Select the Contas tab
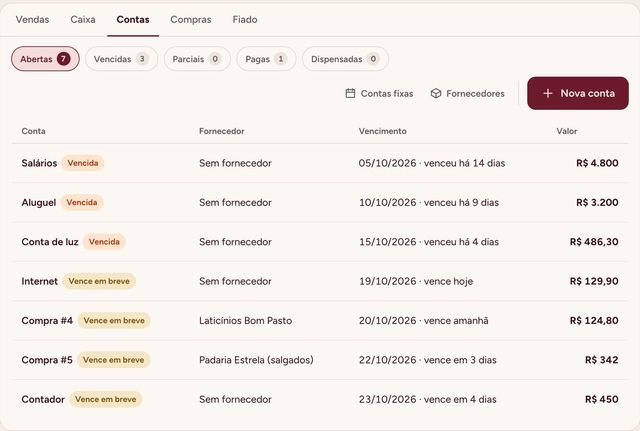 (x=133, y=19)
